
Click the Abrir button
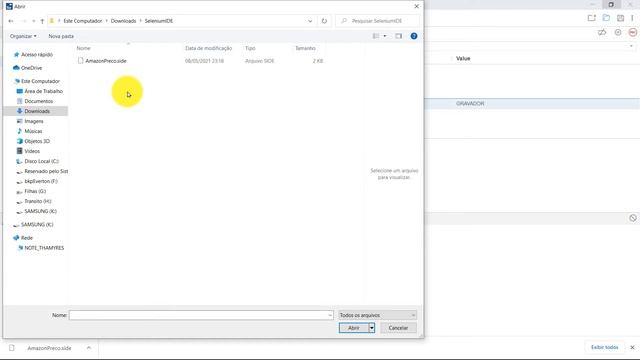pos(353,328)
